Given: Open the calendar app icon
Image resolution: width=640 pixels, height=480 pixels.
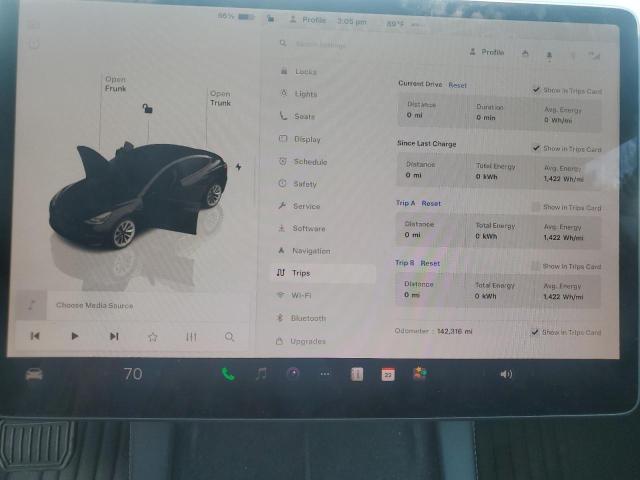Looking at the screenshot, I should coord(388,374).
